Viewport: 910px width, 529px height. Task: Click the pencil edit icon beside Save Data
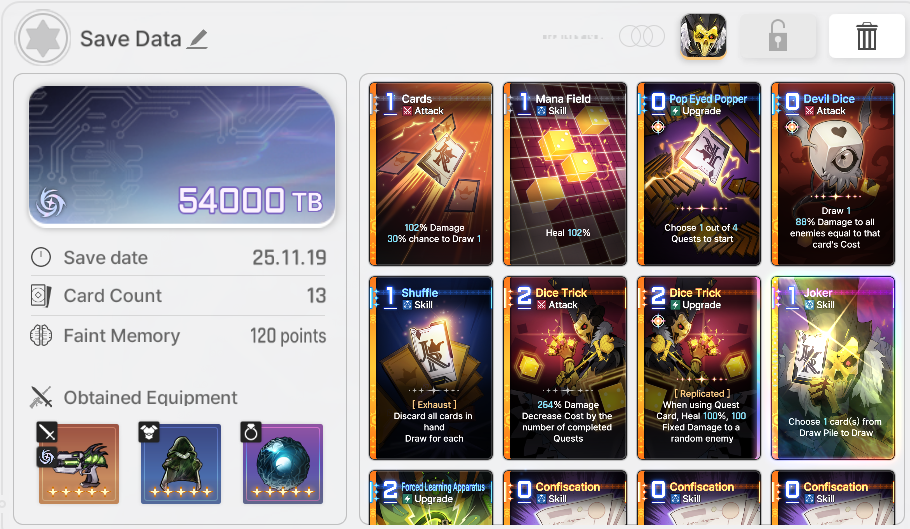click(x=197, y=39)
